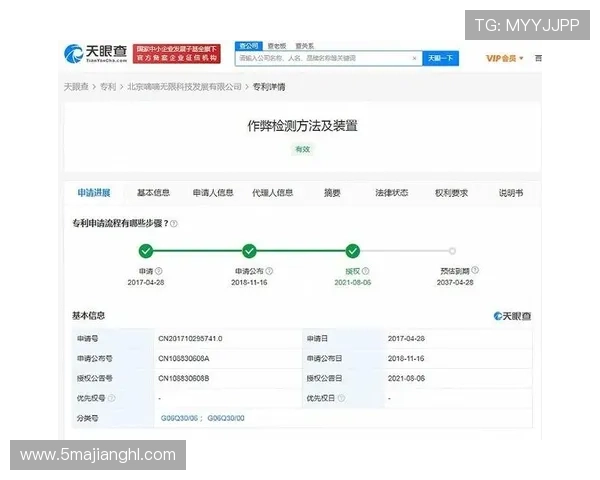
Task: Click the help icon next to 授权 step
Action: (x=365, y=271)
